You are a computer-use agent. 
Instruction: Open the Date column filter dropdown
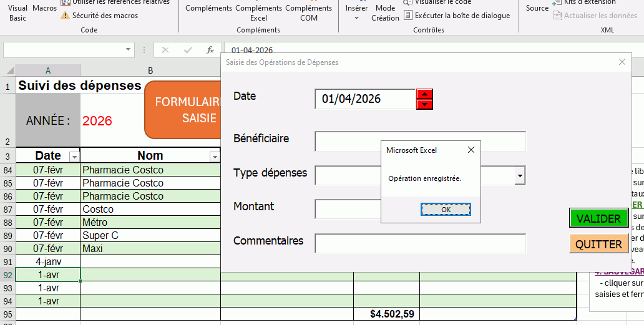point(74,157)
